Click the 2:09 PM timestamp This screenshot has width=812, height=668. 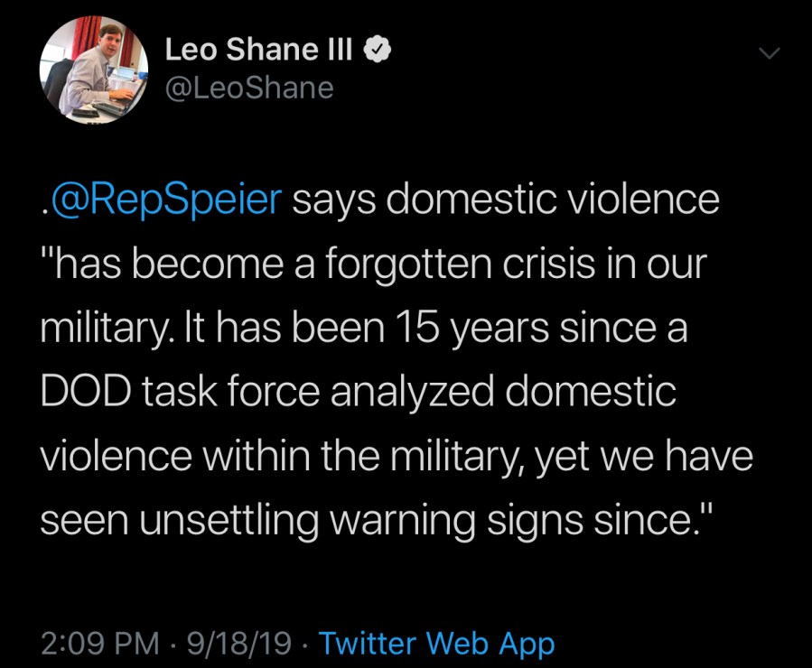click(x=99, y=644)
